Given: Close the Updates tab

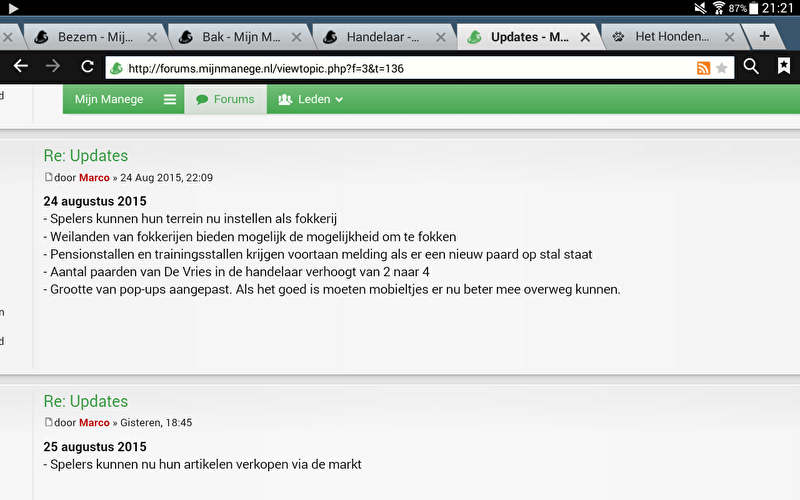Looking at the screenshot, I should 585,37.
